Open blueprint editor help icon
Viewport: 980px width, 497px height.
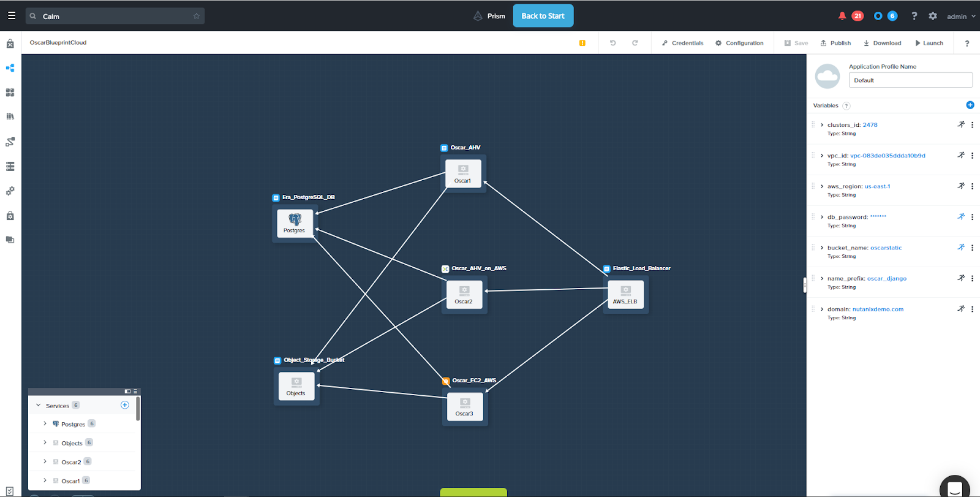967,43
